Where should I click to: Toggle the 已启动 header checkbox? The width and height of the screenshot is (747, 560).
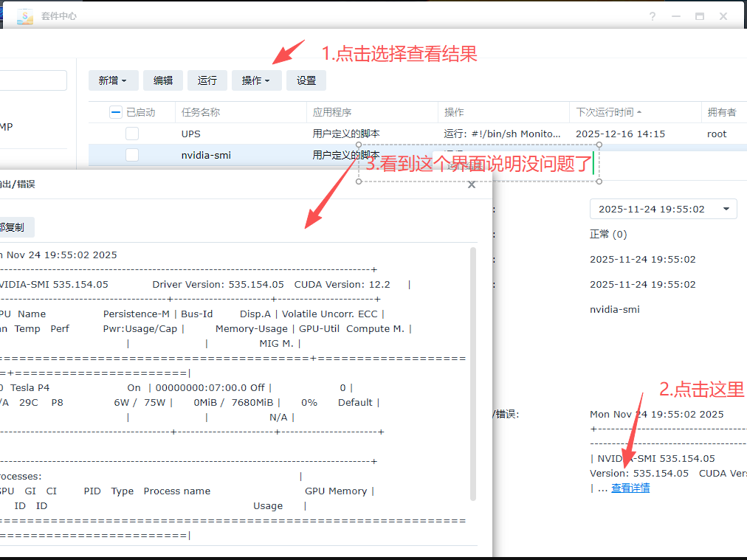[115, 112]
